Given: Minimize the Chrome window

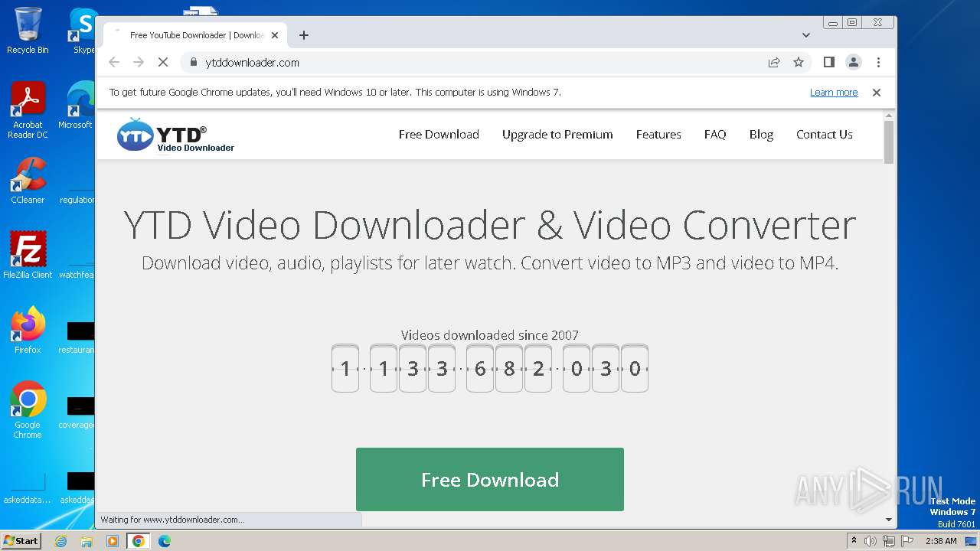Looking at the screenshot, I should pyautogui.click(x=833, y=23).
